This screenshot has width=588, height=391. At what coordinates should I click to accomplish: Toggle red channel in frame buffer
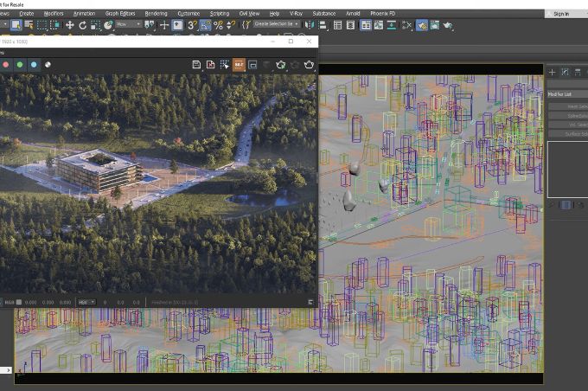click(6, 65)
